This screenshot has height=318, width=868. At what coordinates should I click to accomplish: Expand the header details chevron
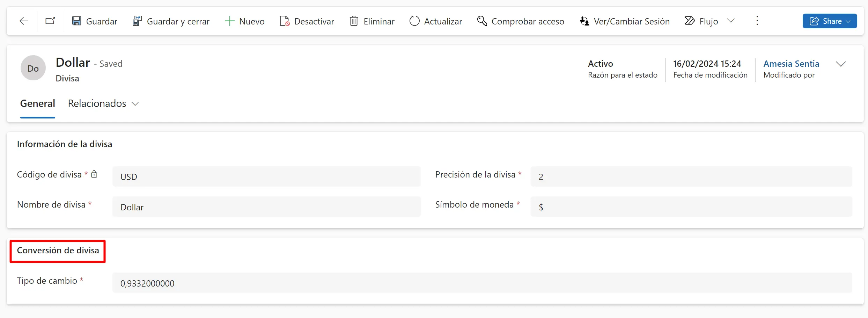(x=841, y=64)
